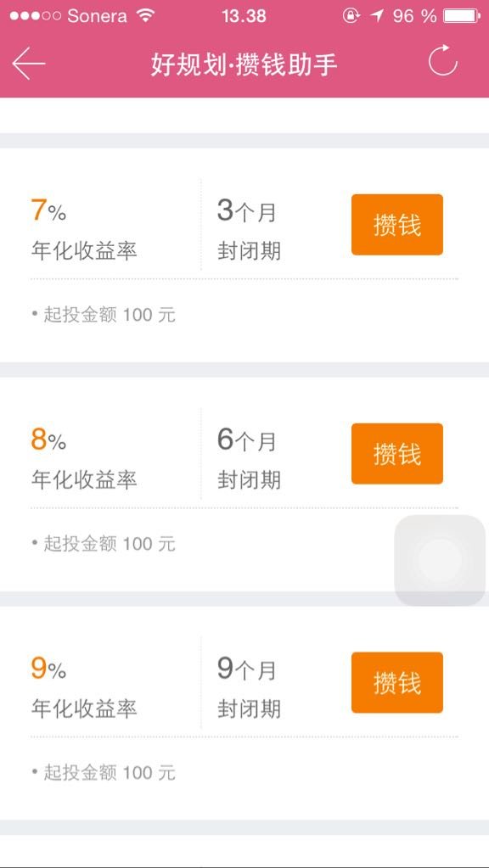This screenshot has height=868, width=489.
Task: Tap the refresh icon in header
Action: pos(443,61)
